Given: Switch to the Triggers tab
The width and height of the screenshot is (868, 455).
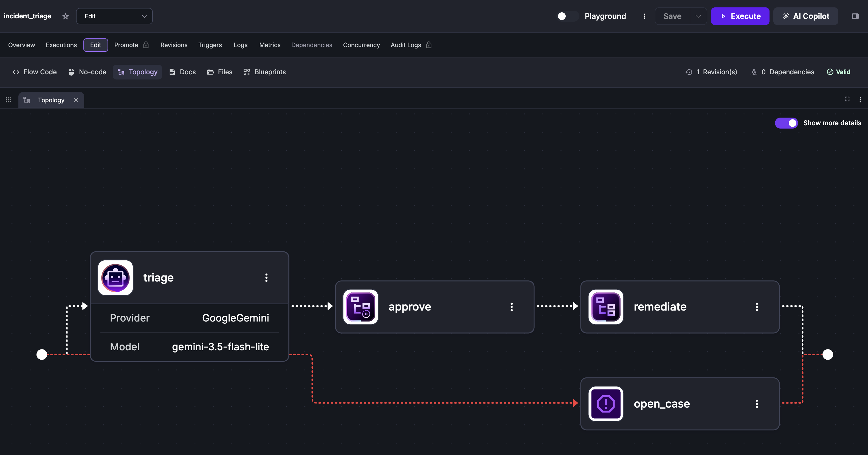Looking at the screenshot, I should pos(210,45).
